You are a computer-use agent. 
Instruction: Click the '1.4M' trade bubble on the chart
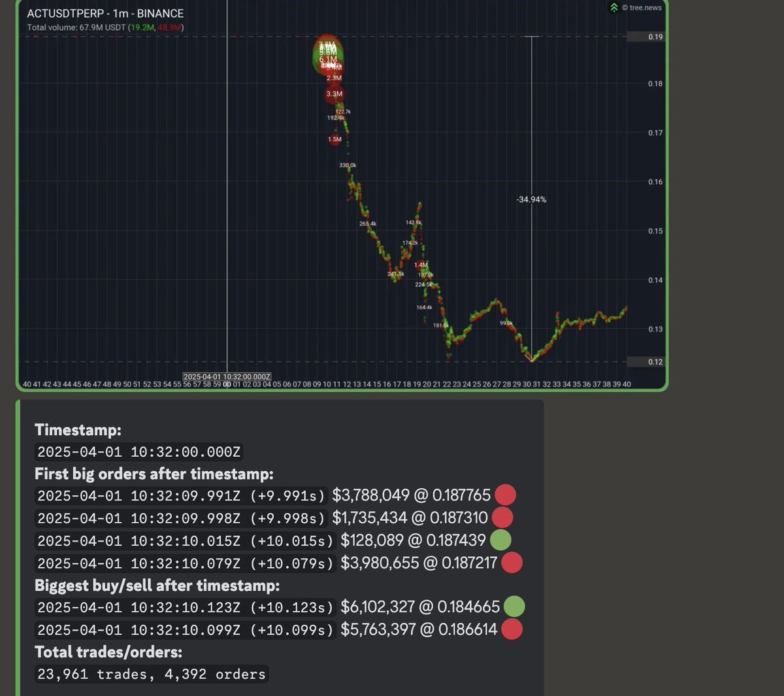pyautogui.click(x=421, y=265)
